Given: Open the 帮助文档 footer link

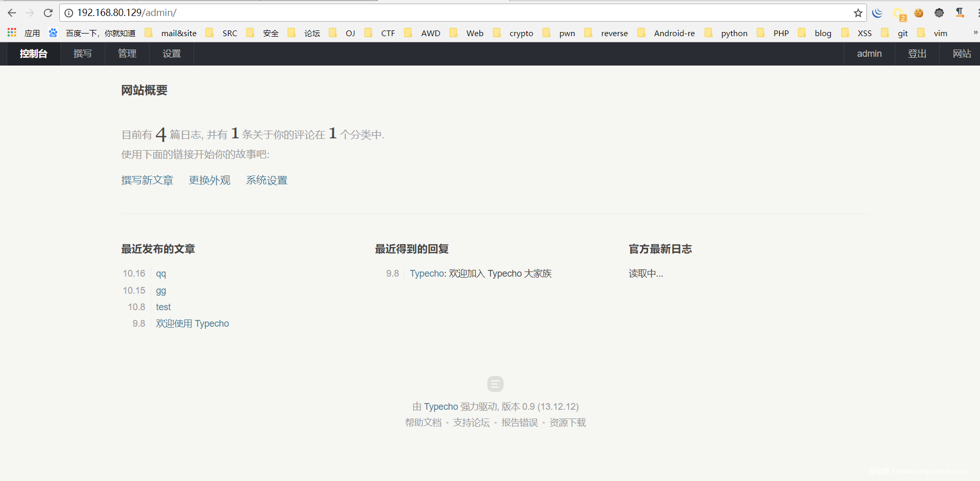Looking at the screenshot, I should 423,423.
